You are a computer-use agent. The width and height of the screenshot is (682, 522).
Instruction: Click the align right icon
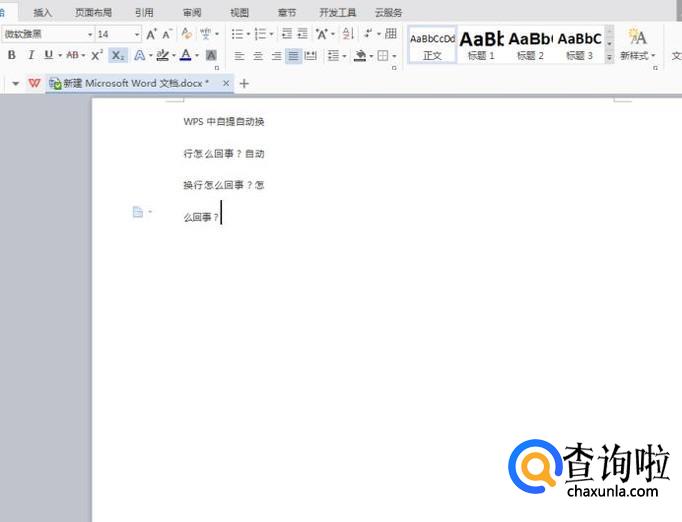[276, 56]
